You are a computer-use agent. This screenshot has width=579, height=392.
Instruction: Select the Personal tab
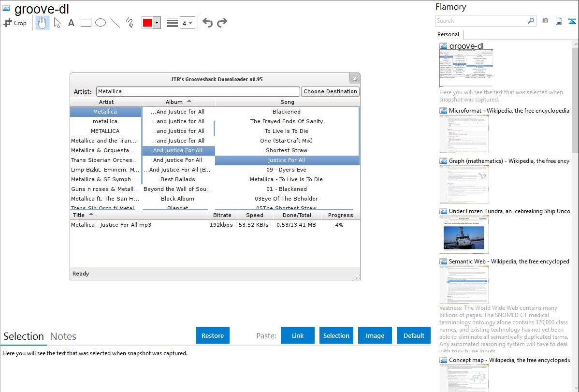pyautogui.click(x=449, y=34)
